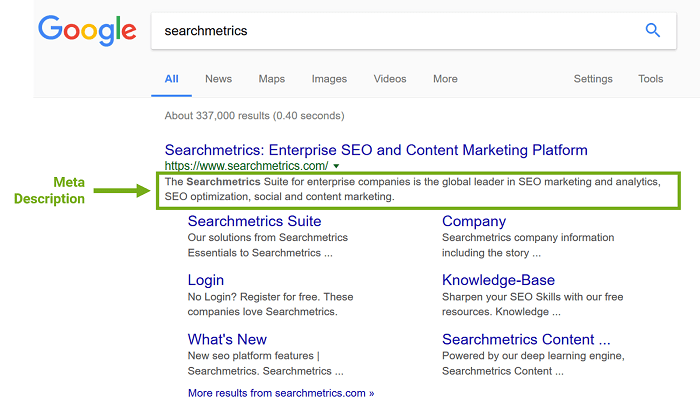Open the Images tab
This screenshot has height=413, width=700.
click(329, 79)
